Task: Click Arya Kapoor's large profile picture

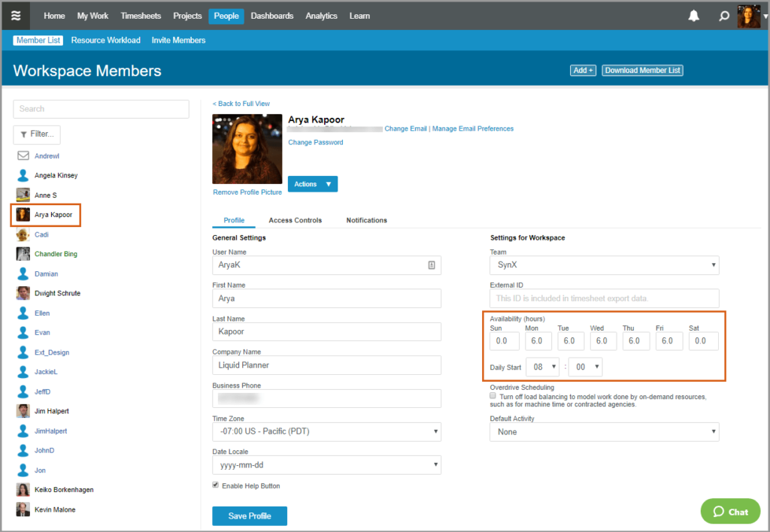Action: click(247, 149)
